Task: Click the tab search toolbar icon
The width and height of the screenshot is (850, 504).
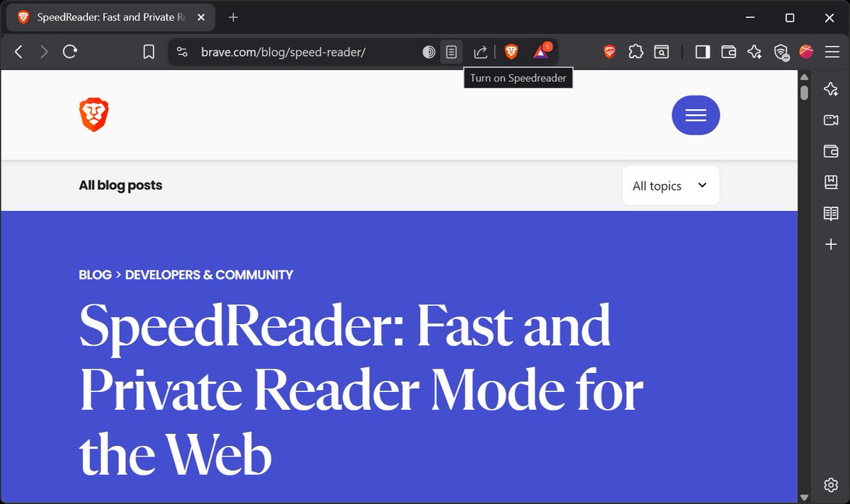Action: coord(662,52)
